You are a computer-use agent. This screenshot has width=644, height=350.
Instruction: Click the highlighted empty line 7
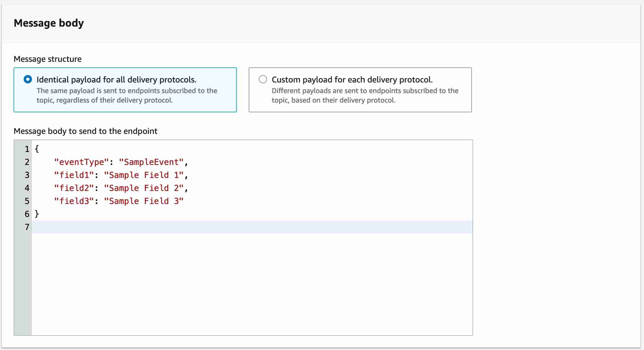pos(251,227)
